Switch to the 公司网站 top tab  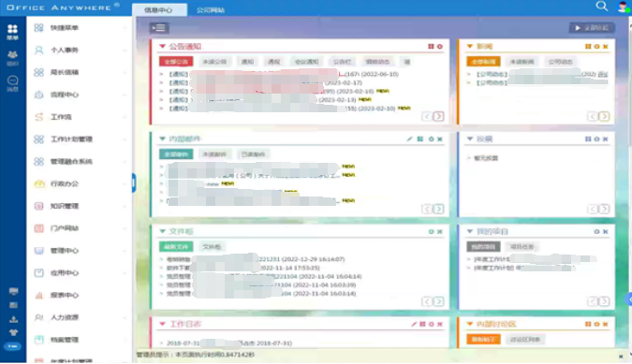click(211, 10)
